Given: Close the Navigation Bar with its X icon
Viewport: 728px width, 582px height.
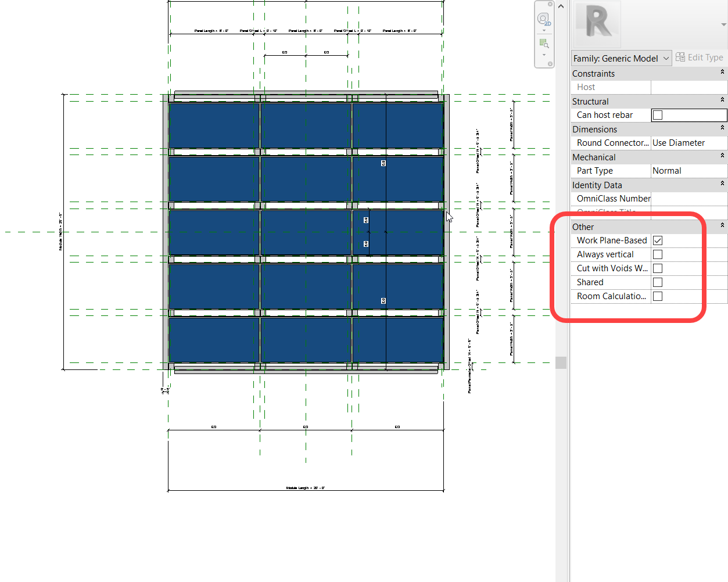Looking at the screenshot, I should 550,4.
